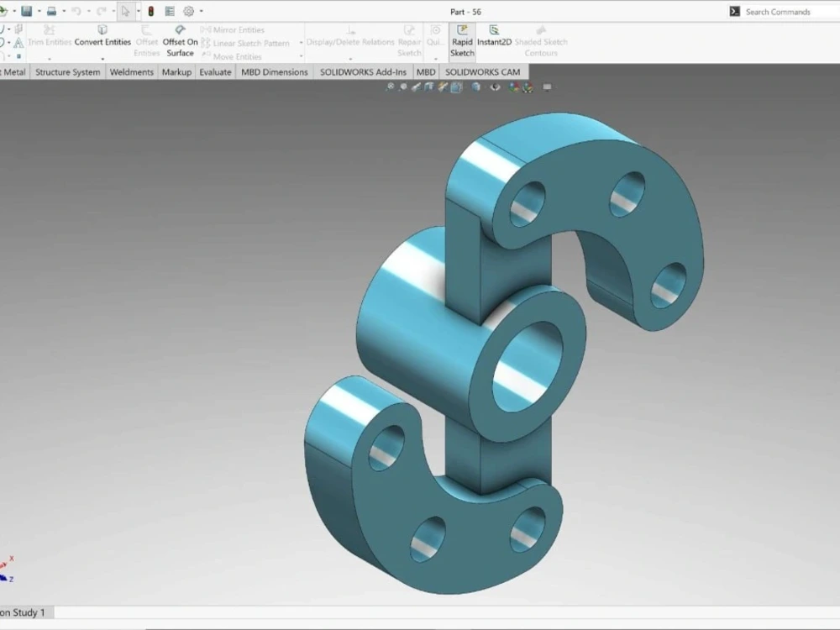This screenshot has height=630, width=840.
Task: Open the Evaluate tab
Action: [x=215, y=71]
